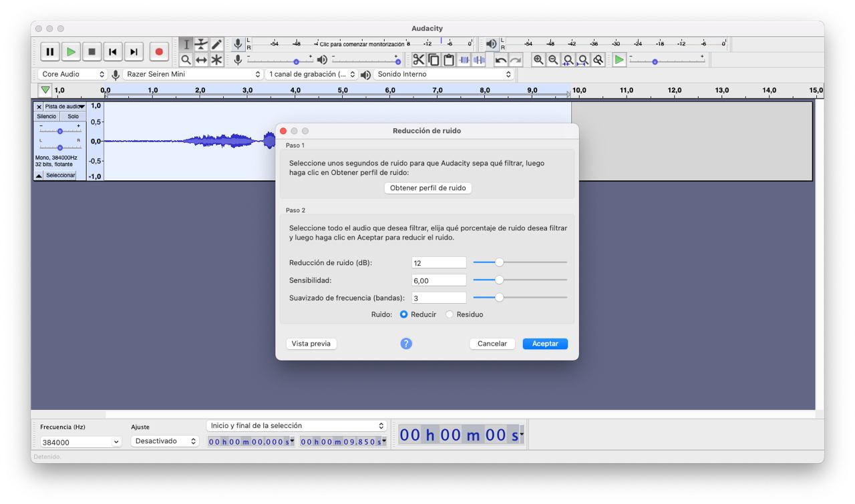Select the Time Shift tool
The width and height of the screenshot is (855, 504).
pyautogui.click(x=202, y=59)
